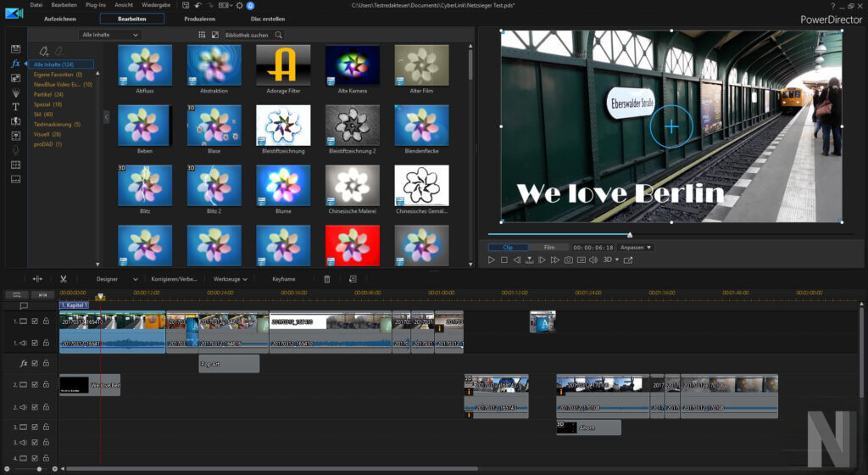The image size is (868, 475).
Task: Click the save disk icon
Action: pos(184,5)
